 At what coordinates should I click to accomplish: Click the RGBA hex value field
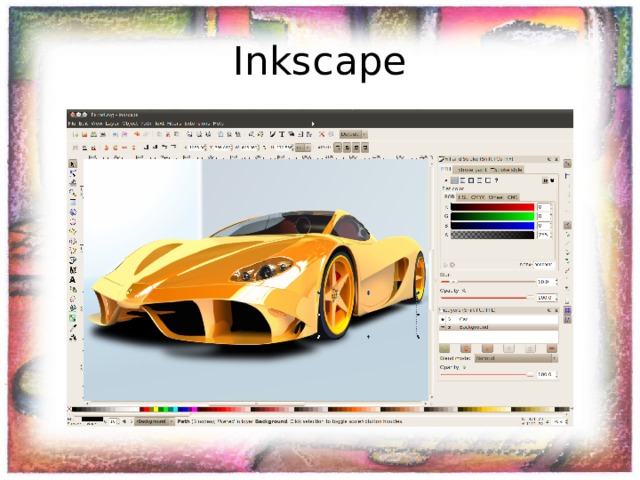(544, 265)
